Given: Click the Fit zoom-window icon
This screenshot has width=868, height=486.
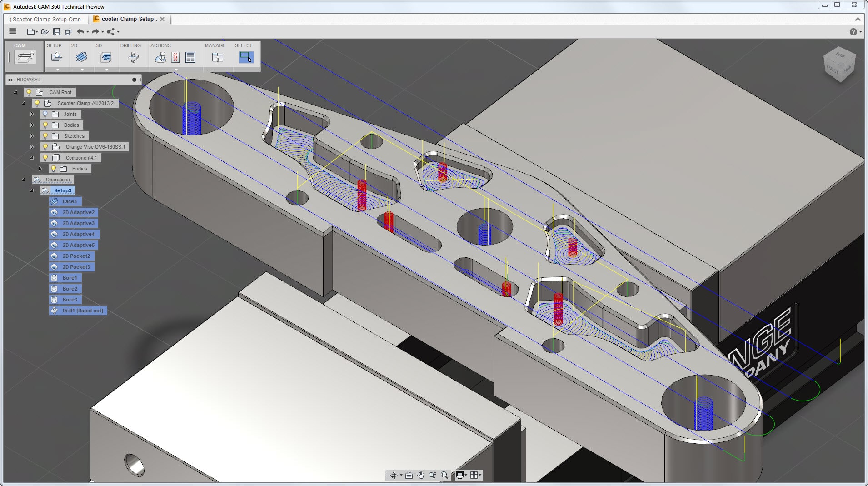Looking at the screenshot, I should [444, 475].
